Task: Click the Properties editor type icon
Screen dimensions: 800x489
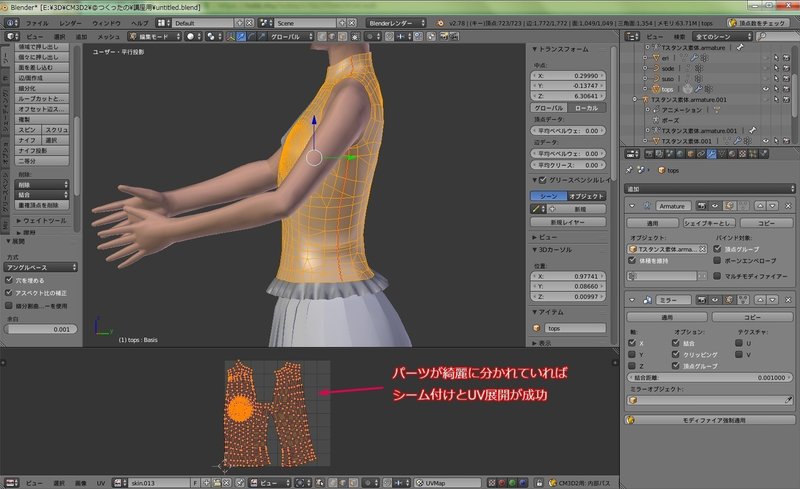Action: pos(632,154)
